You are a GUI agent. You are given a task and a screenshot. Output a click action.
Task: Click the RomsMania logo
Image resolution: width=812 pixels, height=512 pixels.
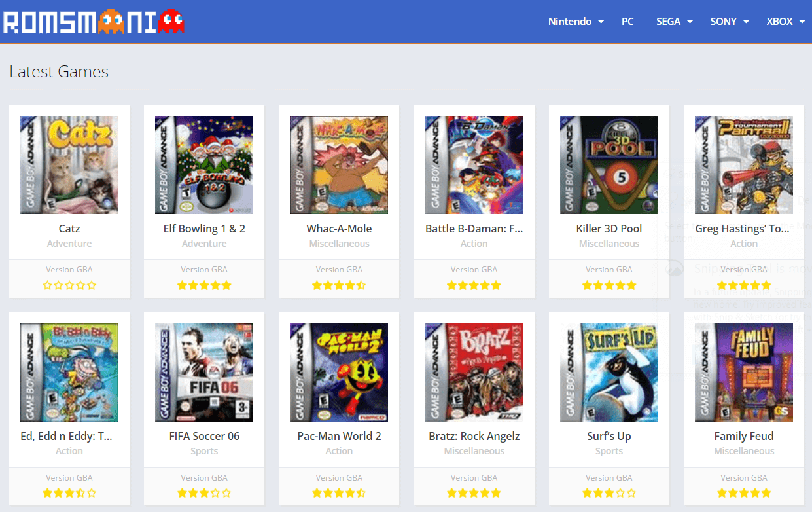(x=94, y=22)
